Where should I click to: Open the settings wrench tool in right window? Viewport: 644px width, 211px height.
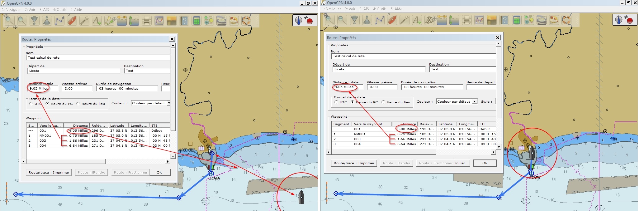tap(404, 21)
